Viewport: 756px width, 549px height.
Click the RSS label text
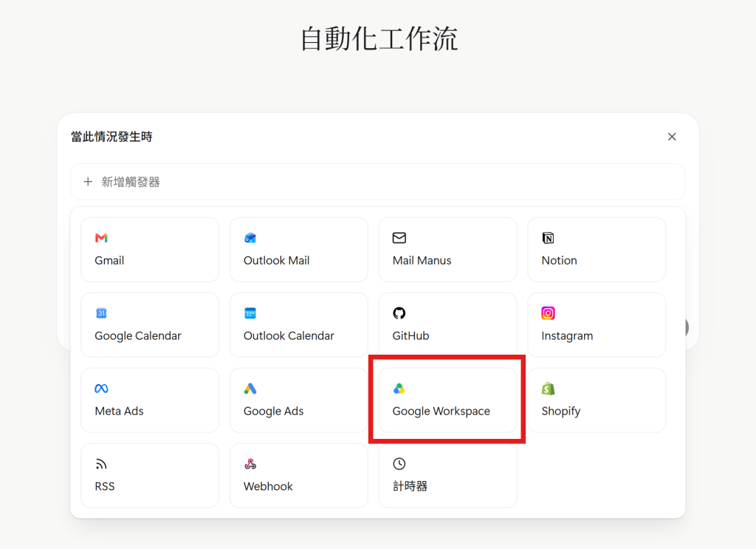coord(105,486)
